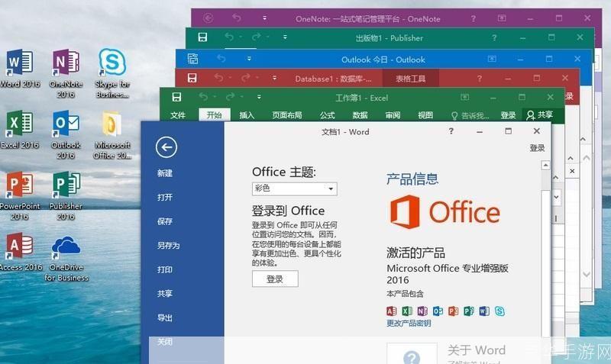The height and width of the screenshot is (364, 611).
Task: Click the Skype icon under included products
Action: (499, 311)
